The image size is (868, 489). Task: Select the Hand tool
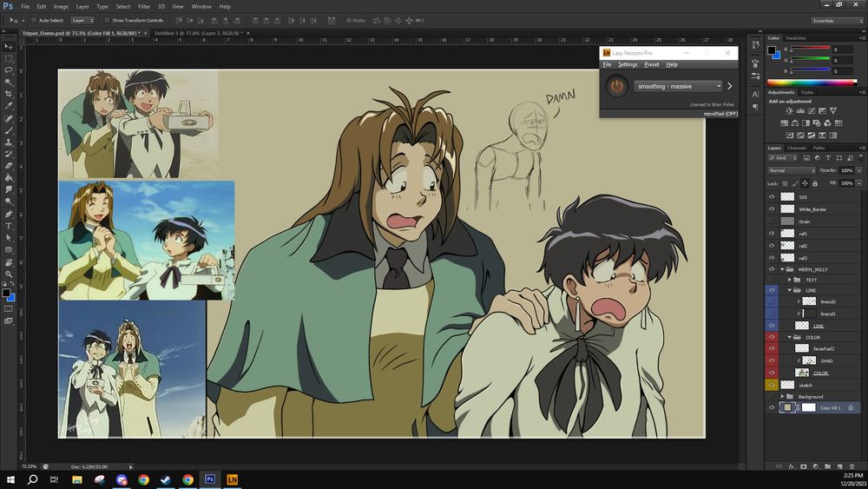tap(9, 262)
